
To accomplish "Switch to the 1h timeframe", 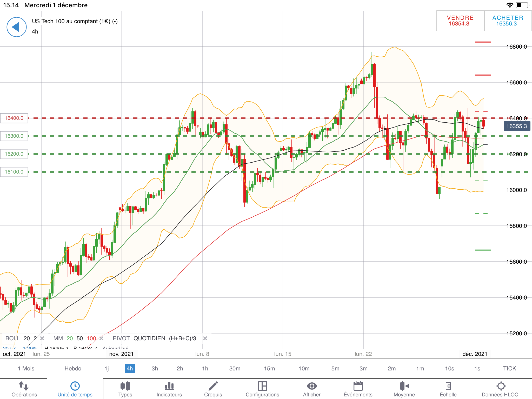I will point(205,368).
